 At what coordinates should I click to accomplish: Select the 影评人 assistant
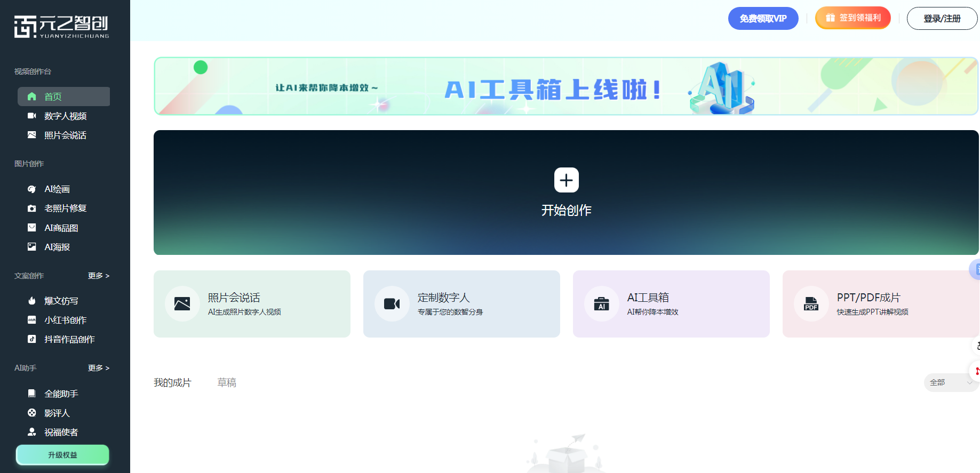pyautogui.click(x=57, y=413)
